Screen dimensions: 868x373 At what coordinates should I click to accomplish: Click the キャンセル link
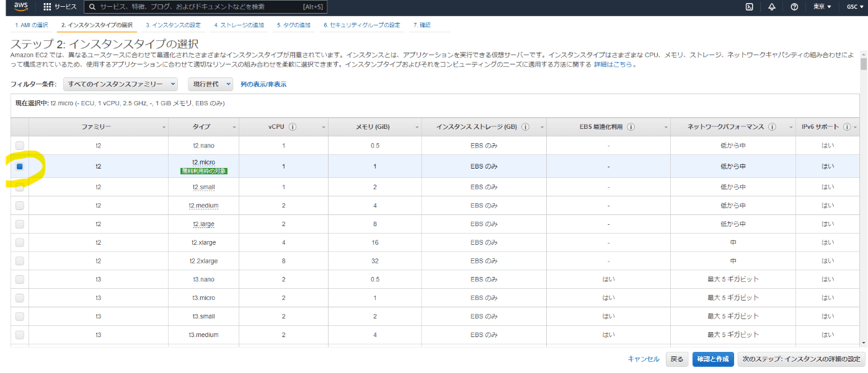644,359
